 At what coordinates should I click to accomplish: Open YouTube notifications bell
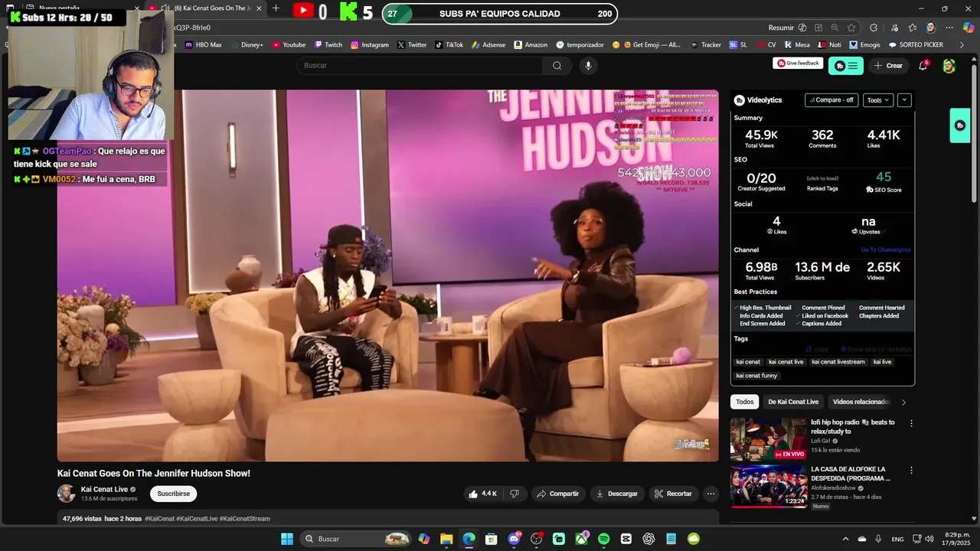click(923, 66)
